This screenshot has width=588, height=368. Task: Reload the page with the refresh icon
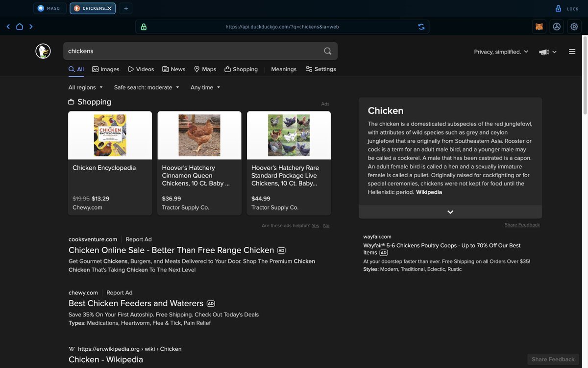[421, 26]
